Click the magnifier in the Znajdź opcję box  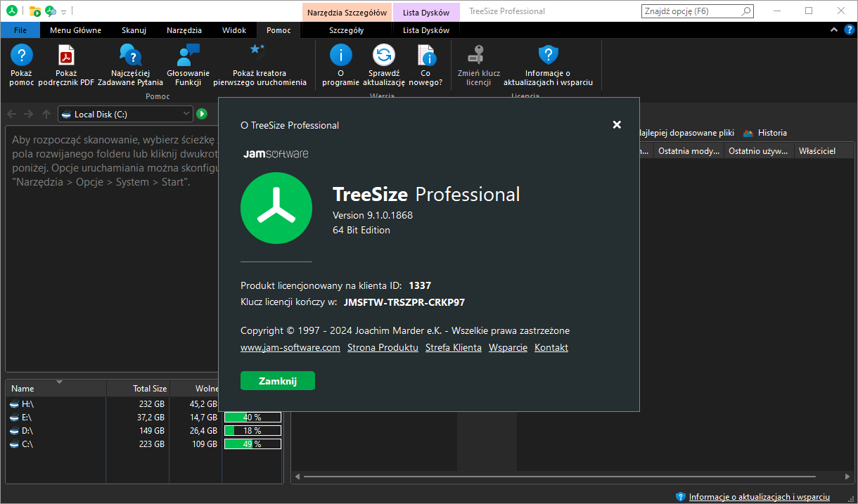(x=745, y=11)
